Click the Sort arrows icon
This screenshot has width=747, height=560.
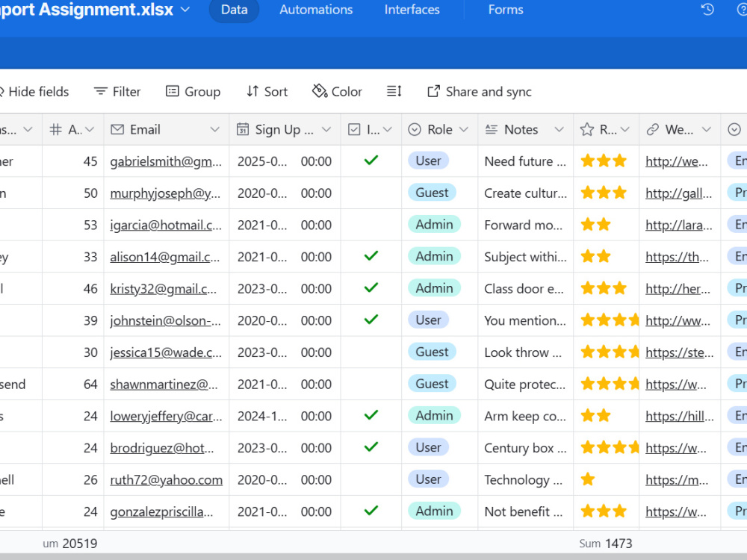252,91
